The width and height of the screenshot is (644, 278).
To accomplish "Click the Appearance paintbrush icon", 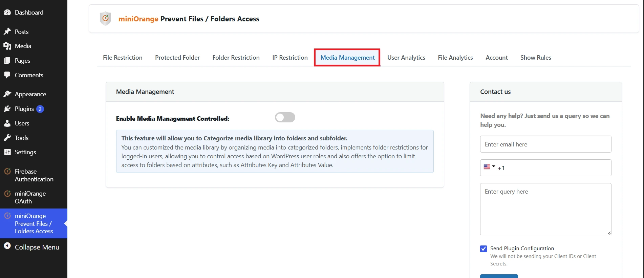I will (7, 94).
